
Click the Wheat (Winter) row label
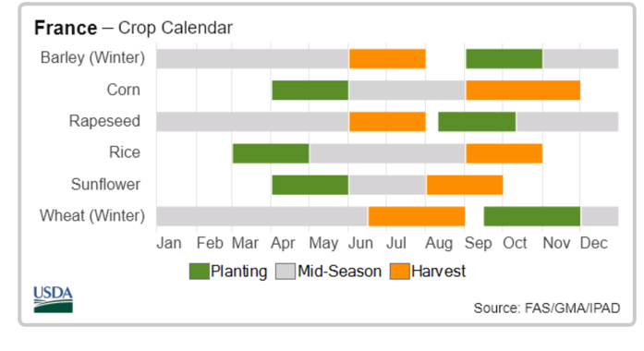point(92,216)
